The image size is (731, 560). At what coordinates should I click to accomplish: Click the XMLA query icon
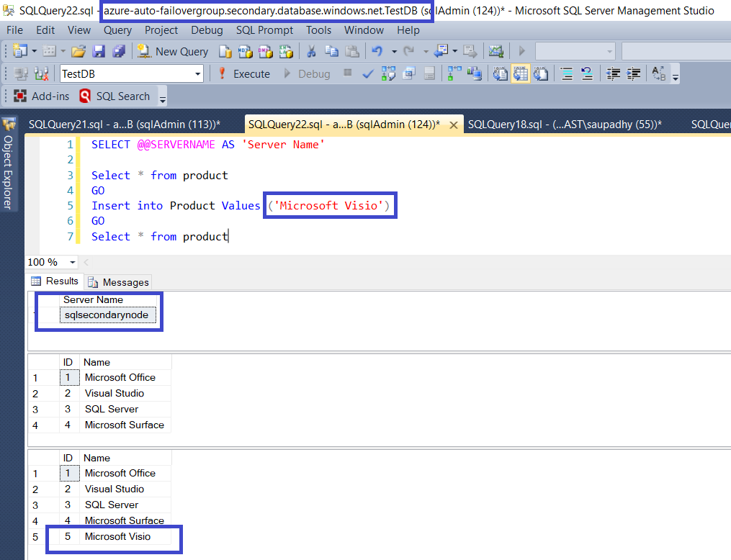286,51
